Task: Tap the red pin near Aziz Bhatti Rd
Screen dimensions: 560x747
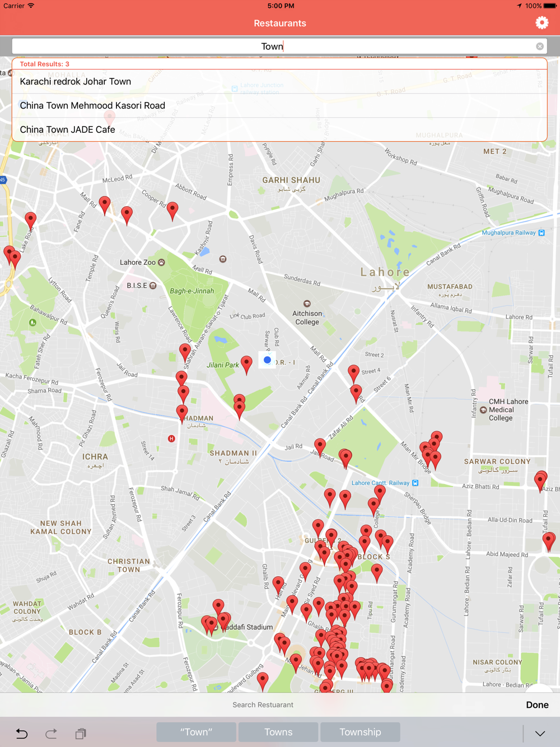Action: tap(540, 480)
